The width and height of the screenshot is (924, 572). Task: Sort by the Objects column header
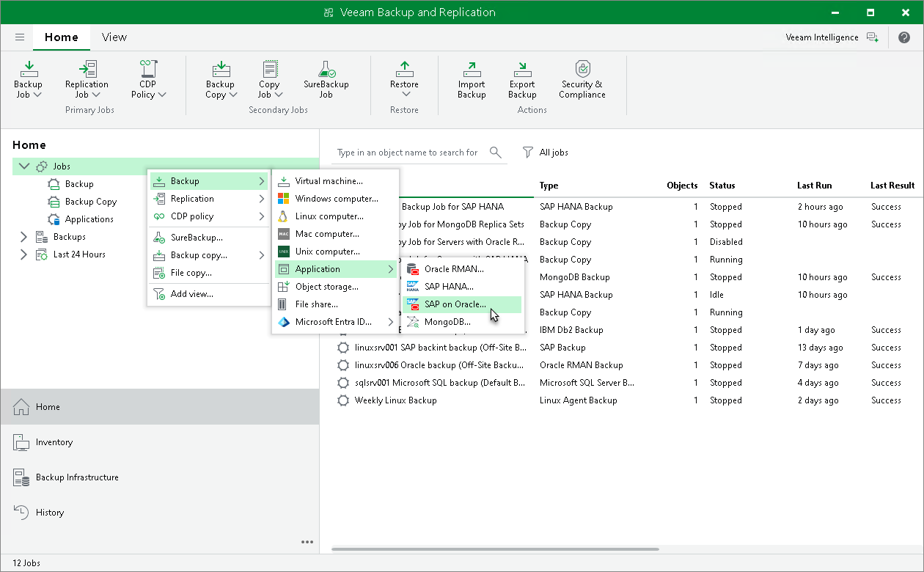click(x=682, y=186)
